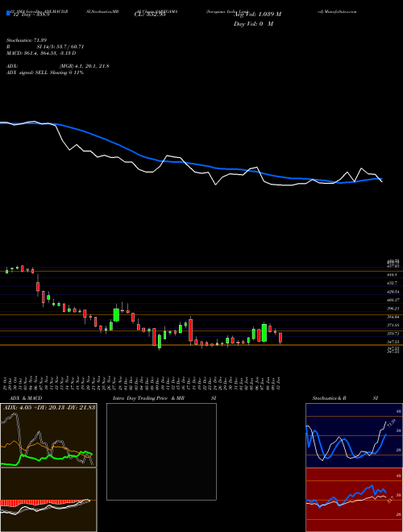
Task: Click the blue 12-day SMA legend square
Action: [x=9, y=13]
